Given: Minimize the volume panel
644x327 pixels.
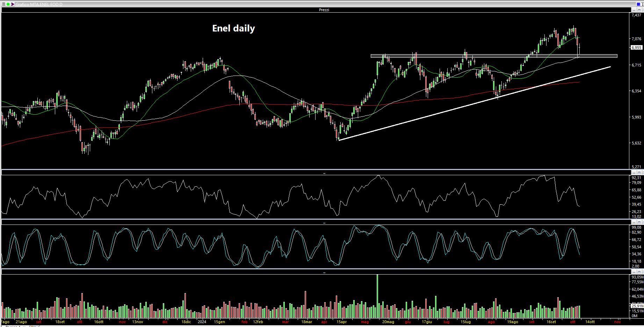Looking at the screenshot, I should pos(634,271).
